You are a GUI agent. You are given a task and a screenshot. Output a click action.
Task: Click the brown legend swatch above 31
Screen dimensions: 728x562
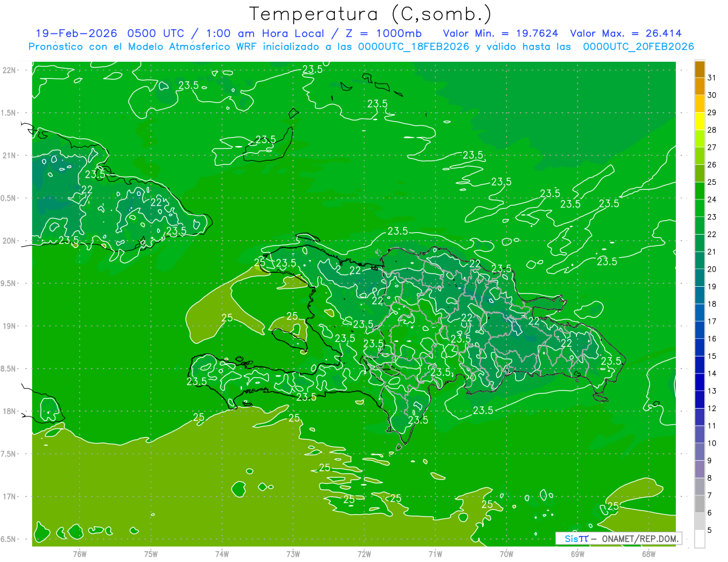point(699,69)
